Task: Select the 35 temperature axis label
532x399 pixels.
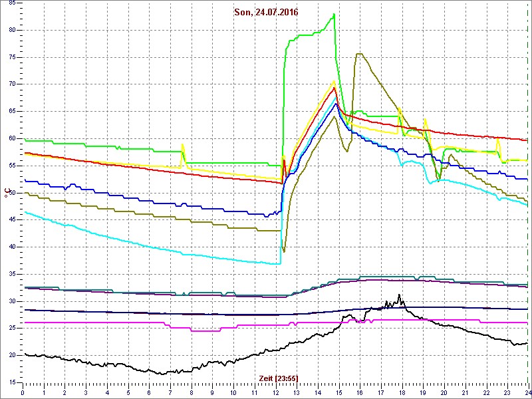Action: click(11, 275)
